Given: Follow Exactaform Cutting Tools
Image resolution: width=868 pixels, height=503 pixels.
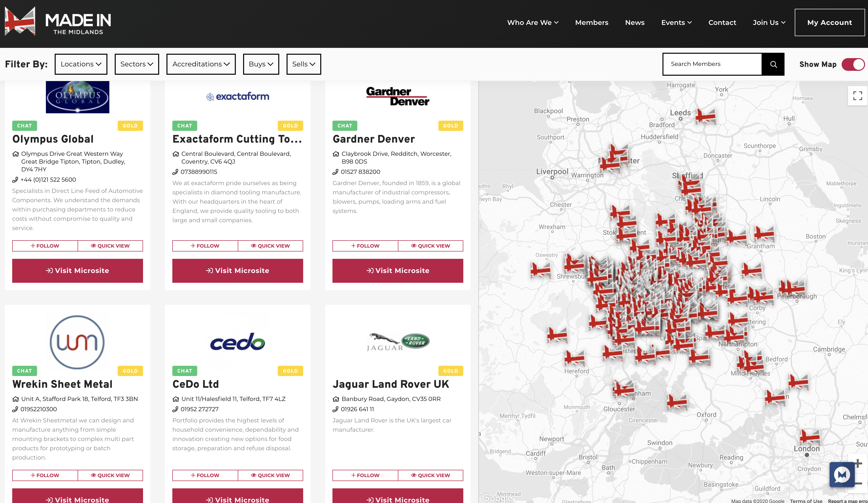Looking at the screenshot, I should tap(205, 246).
